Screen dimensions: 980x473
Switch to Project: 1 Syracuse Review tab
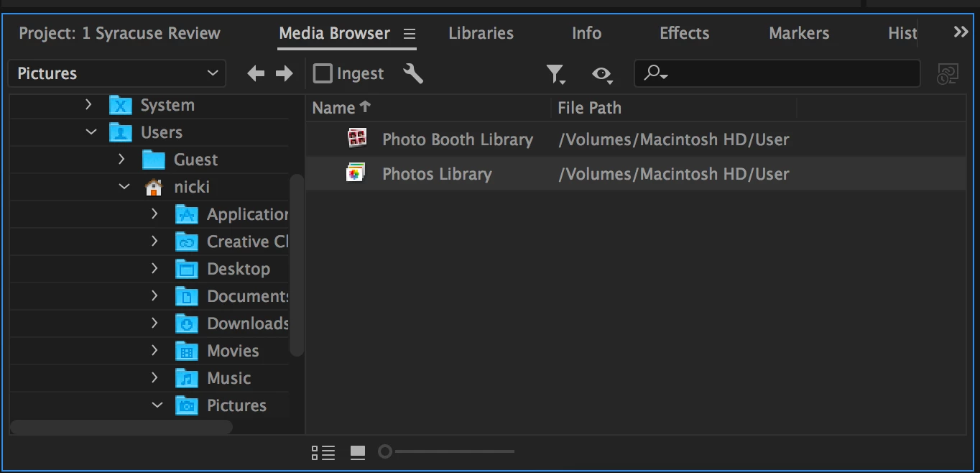click(x=119, y=34)
